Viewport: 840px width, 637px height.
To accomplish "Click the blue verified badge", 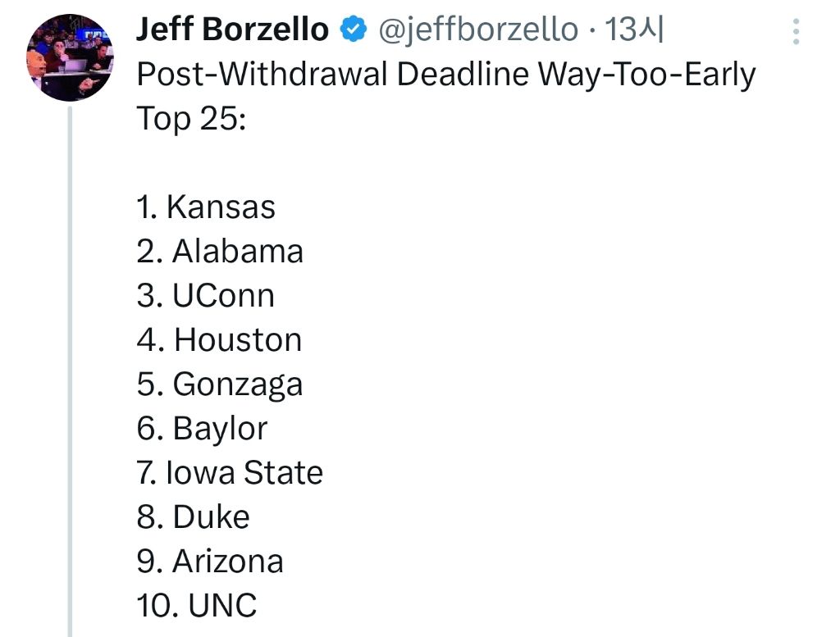I will pyautogui.click(x=353, y=30).
